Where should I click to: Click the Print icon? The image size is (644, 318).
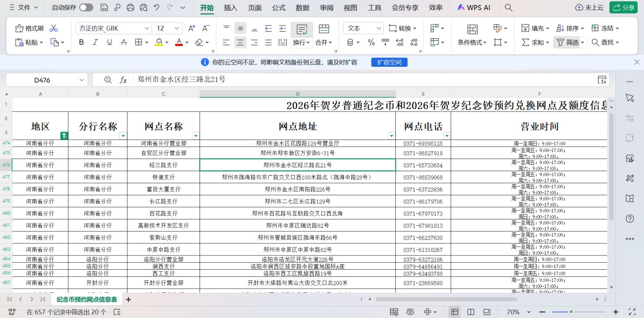[x=130, y=8]
